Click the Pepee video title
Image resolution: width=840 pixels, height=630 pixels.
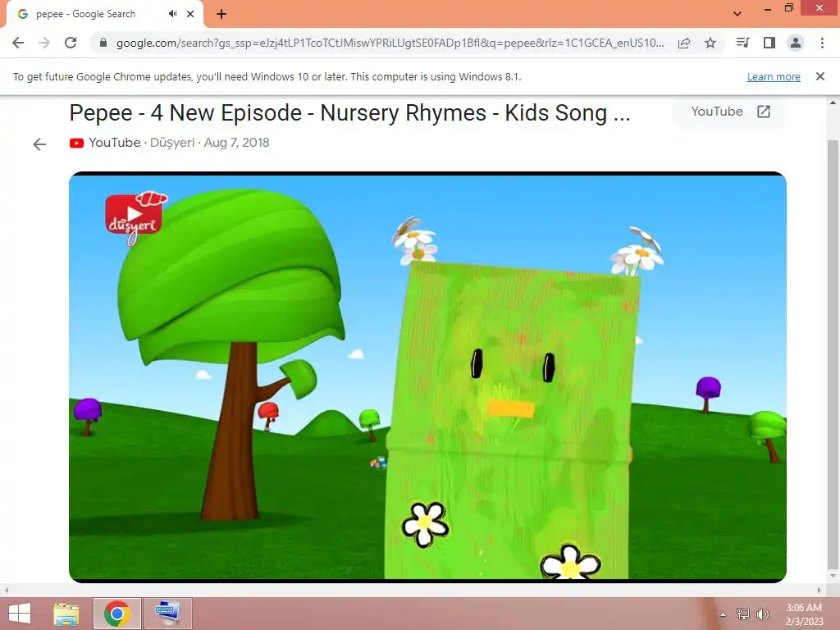click(349, 113)
